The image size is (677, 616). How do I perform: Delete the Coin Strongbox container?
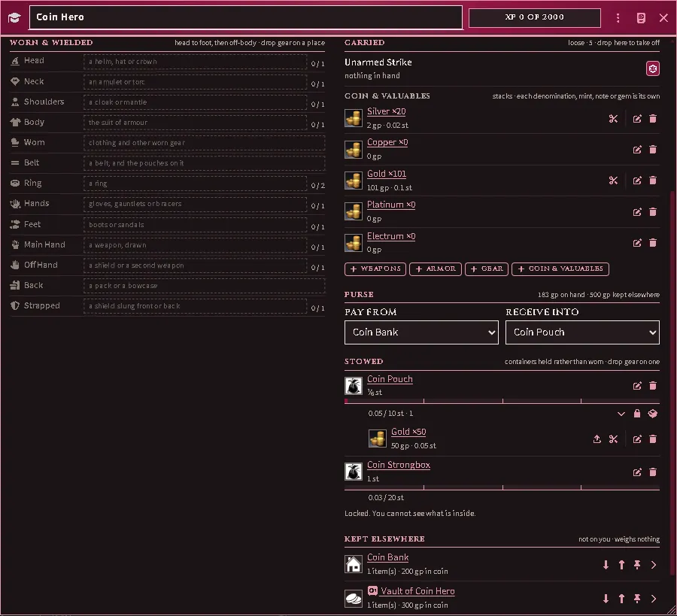click(653, 472)
